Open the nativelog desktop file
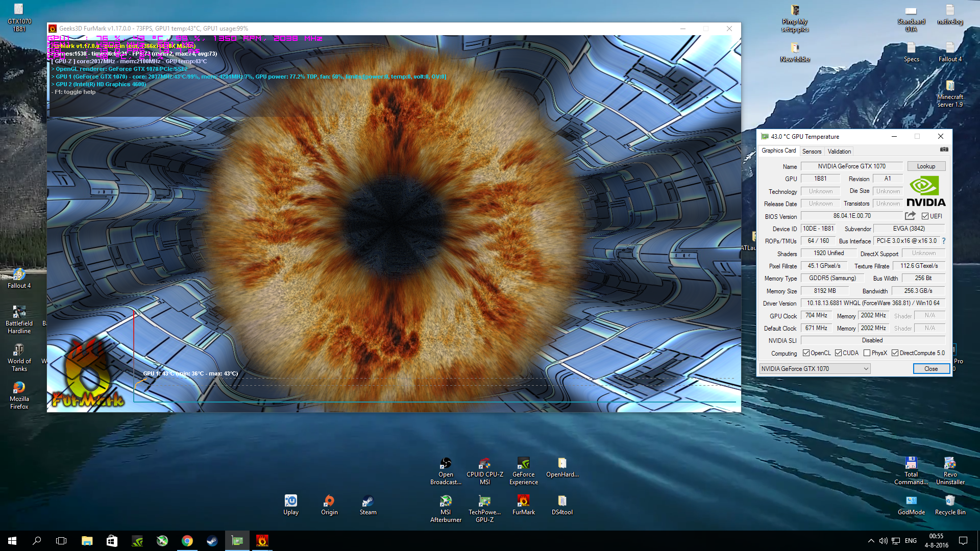980x551 pixels. click(x=950, y=14)
